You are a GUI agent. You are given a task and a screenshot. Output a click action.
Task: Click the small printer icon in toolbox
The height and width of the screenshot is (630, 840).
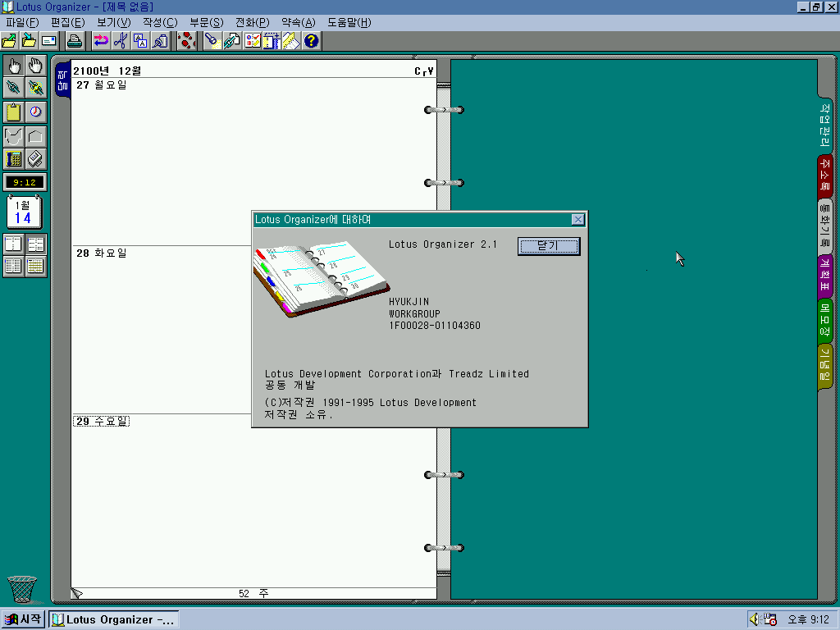(x=35, y=158)
